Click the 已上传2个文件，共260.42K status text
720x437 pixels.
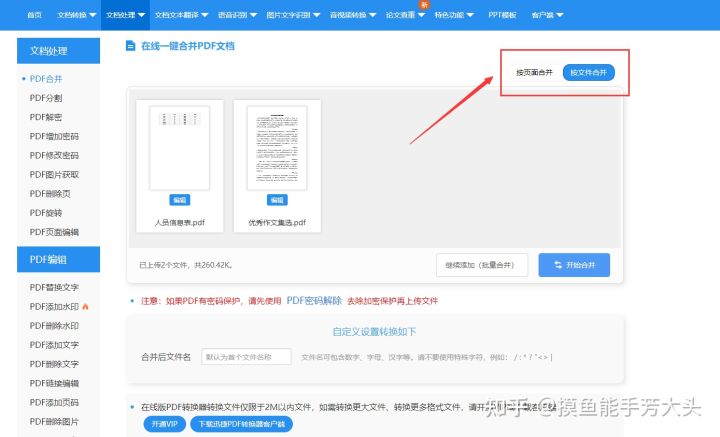pos(186,265)
